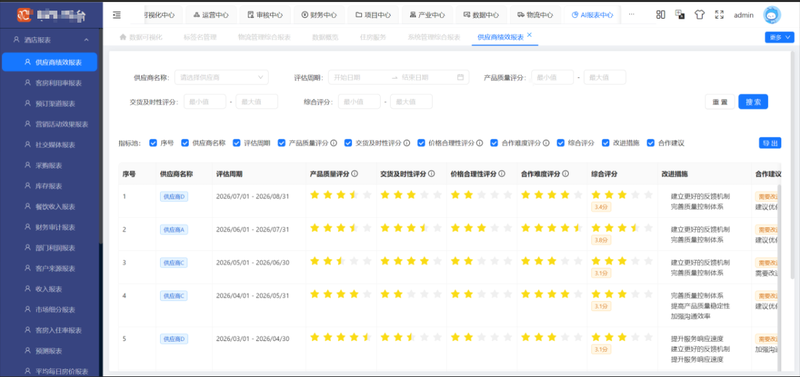Uncheck the 价格合理性评分 indicator checkbox
Image resolution: width=800 pixels, height=377 pixels.
tap(421, 143)
